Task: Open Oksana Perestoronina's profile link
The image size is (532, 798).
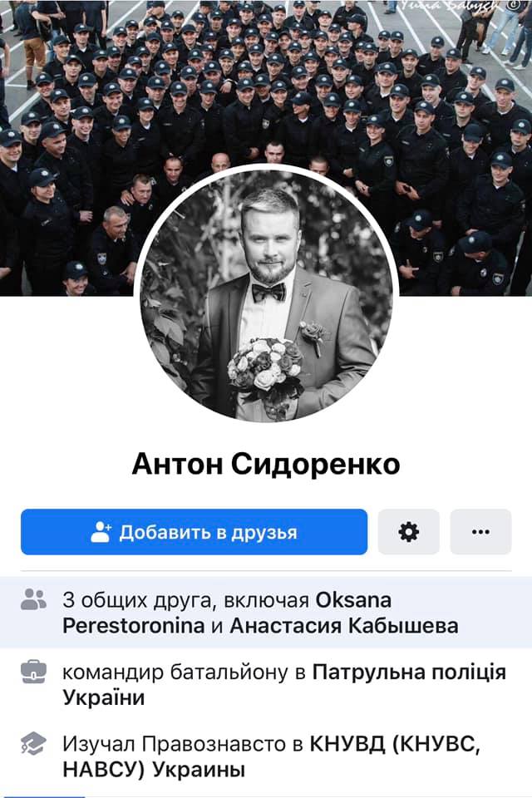Action: [x=227, y=613]
